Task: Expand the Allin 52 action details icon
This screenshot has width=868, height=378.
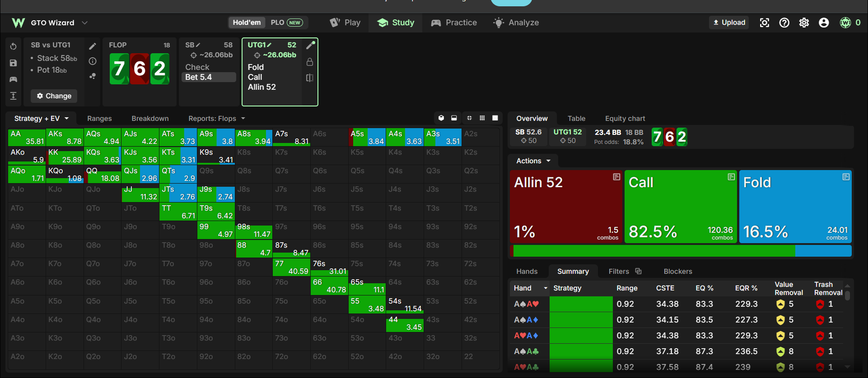Action: click(616, 177)
